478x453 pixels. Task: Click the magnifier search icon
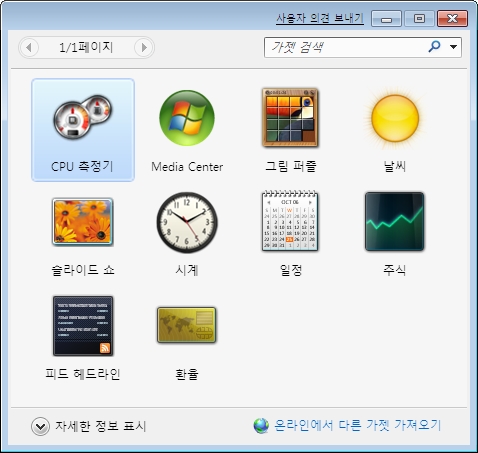pyautogui.click(x=434, y=47)
